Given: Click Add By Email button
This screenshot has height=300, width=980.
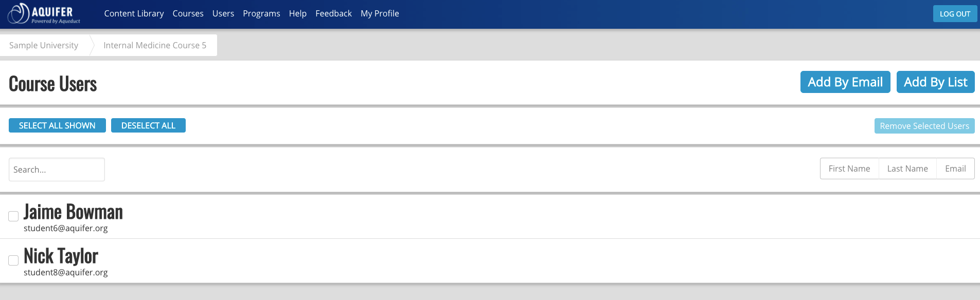Looking at the screenshot, I should click(x=845, y=82).
